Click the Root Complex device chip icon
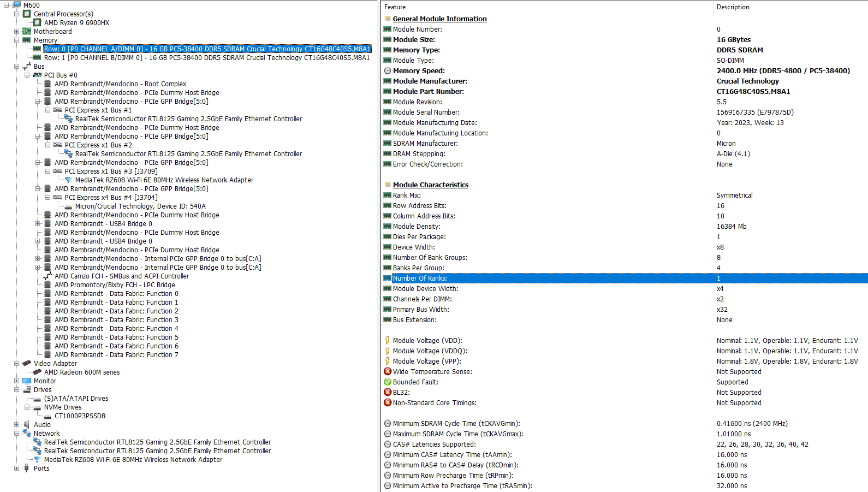The image size is (868, 492). click(47, 84)
